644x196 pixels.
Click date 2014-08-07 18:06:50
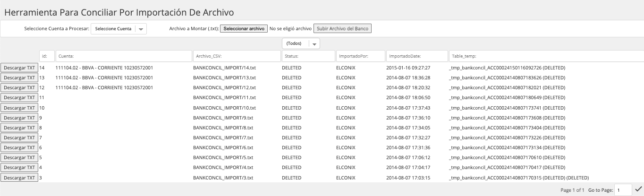[408, 98]
